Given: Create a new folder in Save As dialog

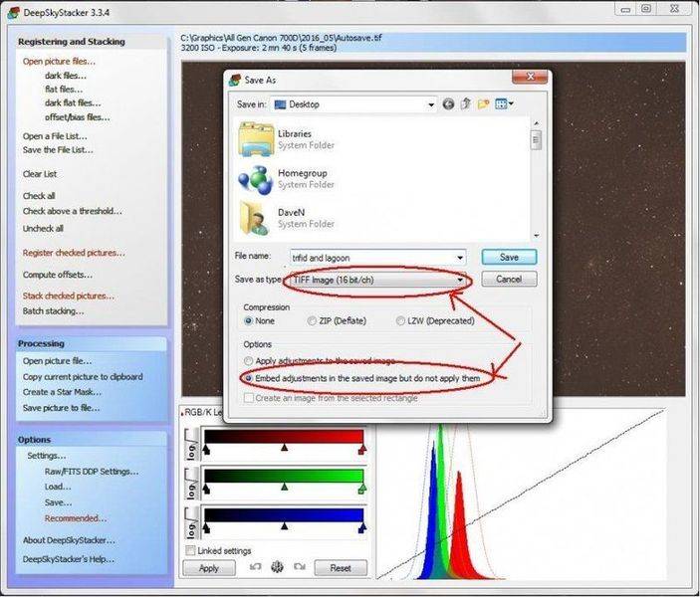Looking at the screenshot, I should tap(484, 103).
